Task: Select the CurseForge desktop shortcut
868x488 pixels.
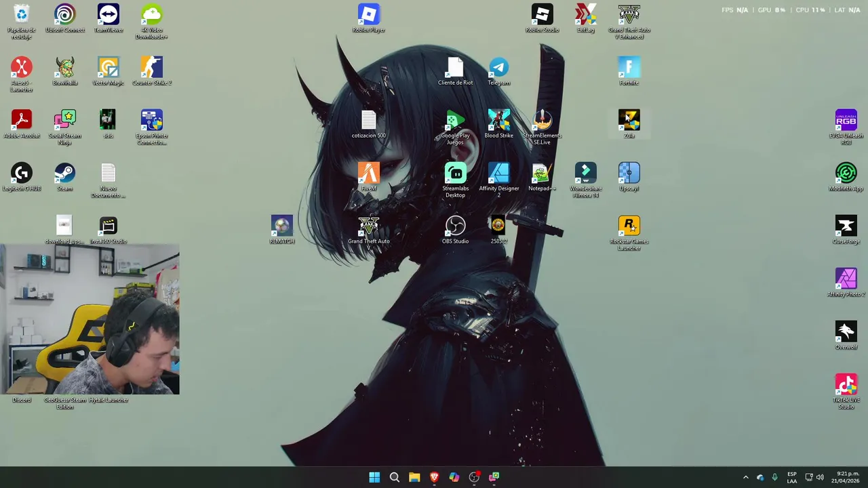Action: coord(846,230)
